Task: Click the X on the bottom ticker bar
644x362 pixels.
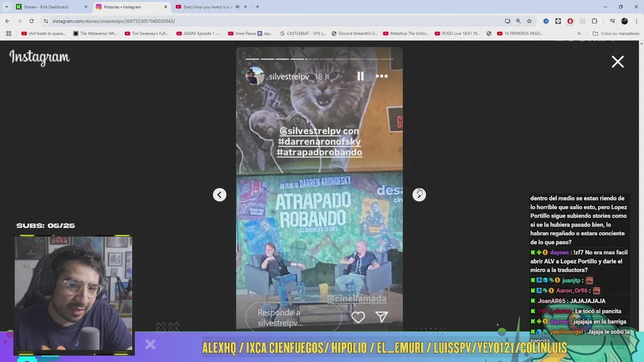Action: pyautogui.click(x=150, y=345)
